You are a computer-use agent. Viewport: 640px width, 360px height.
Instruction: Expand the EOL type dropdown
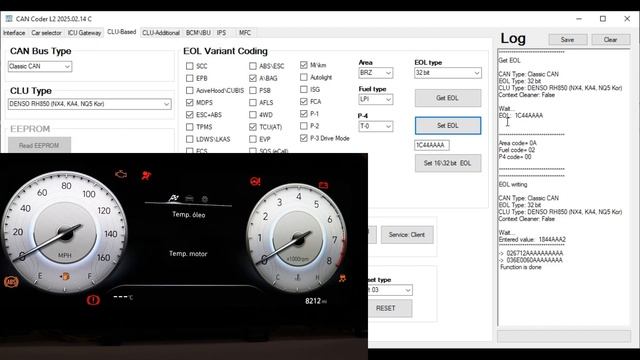pyautogui.click(x=448, y=73)
